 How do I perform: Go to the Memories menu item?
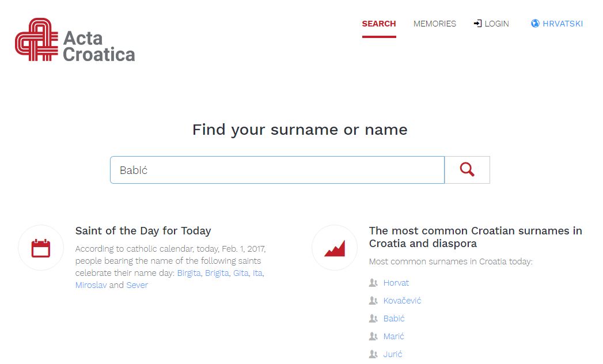pos(434,24)
